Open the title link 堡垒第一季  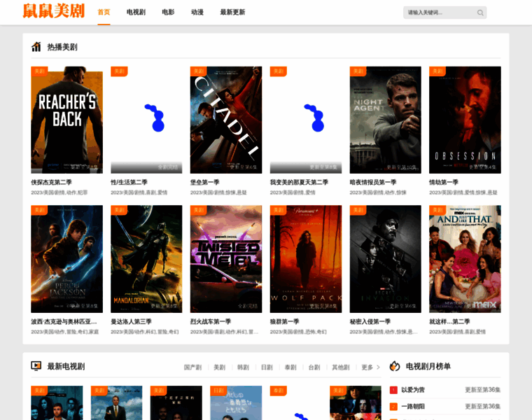click(x=204, y=183)
